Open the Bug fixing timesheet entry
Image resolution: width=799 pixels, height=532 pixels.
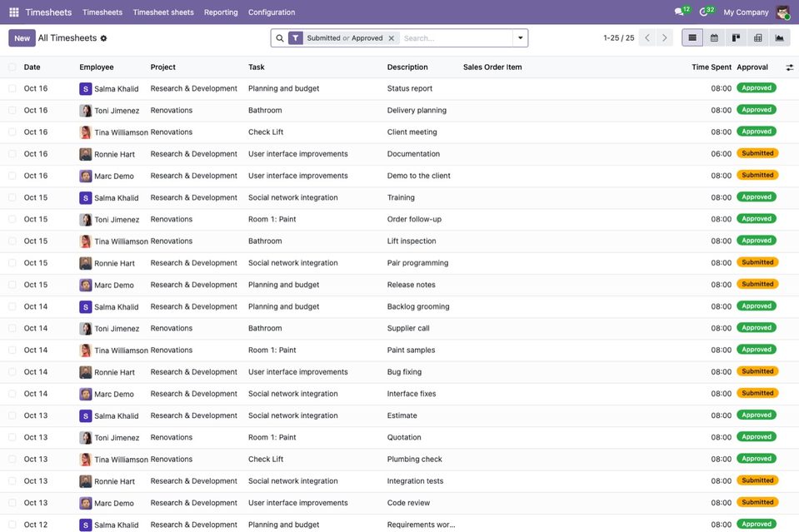point(400,372)
